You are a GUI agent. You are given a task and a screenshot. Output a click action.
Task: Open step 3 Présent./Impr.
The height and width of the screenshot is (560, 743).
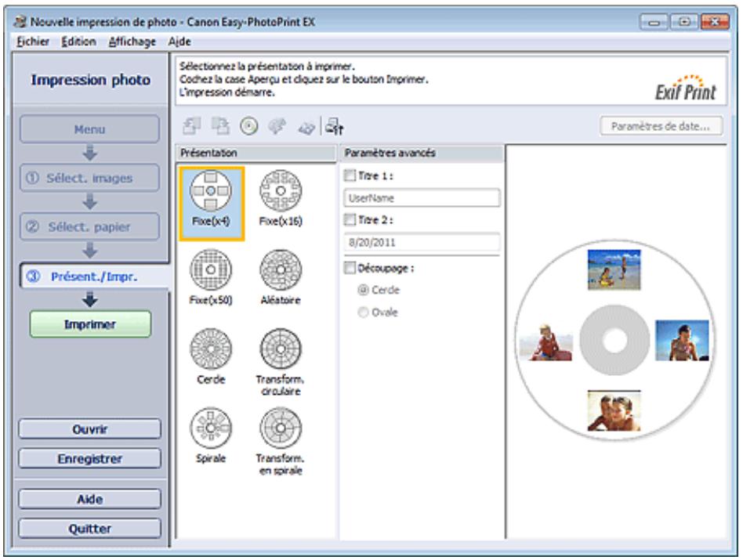pos(94,276)
